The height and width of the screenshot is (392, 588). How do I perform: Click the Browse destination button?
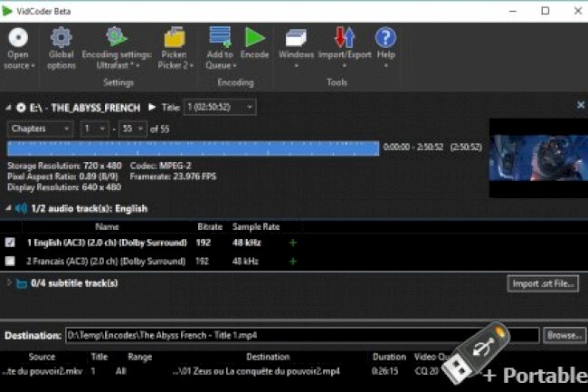pyautogui.click(x=564, y=335)
